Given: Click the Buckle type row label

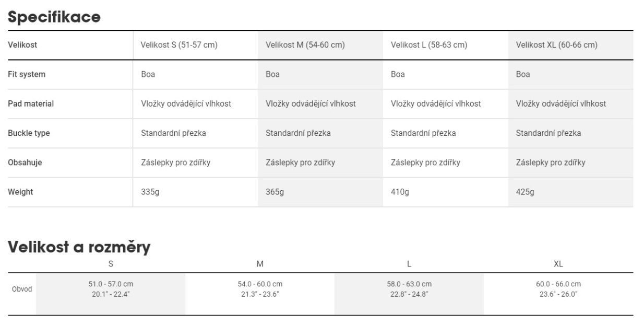Looking at the screenshot, I should pos(29,133).
